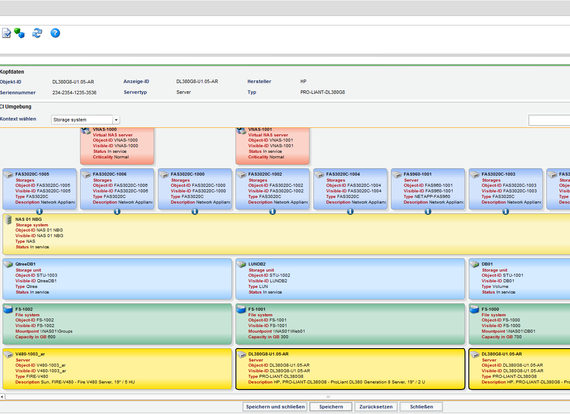Image resolution: width=570 pixels, height=414 pixels.
Task: Click the FAS3020C-1004 storage icon
Action: 320,175
